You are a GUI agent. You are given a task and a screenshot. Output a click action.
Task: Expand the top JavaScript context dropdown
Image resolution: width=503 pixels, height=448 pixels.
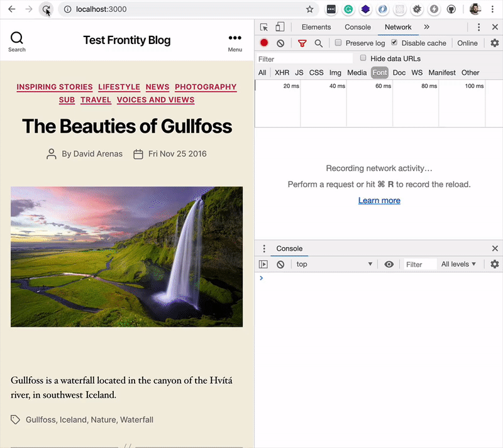[x=334, y=264]
